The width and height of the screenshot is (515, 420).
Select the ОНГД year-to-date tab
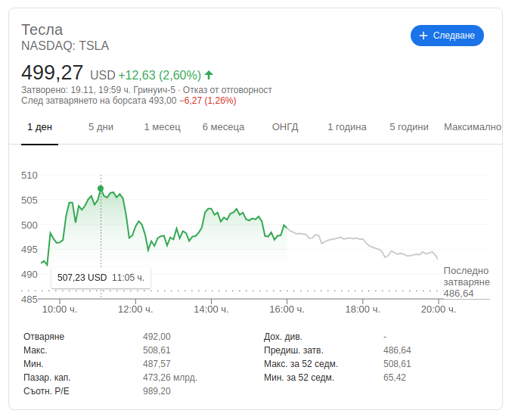pyautogui.click(x=285, y=127)
